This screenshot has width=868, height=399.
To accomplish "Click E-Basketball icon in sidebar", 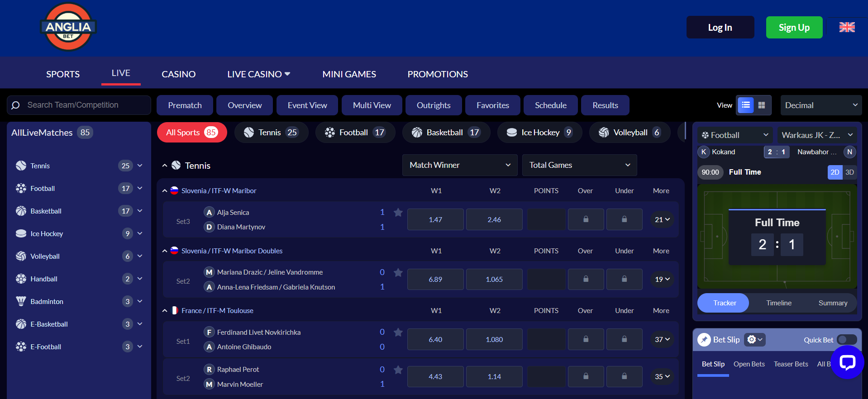I will [21, 324].
